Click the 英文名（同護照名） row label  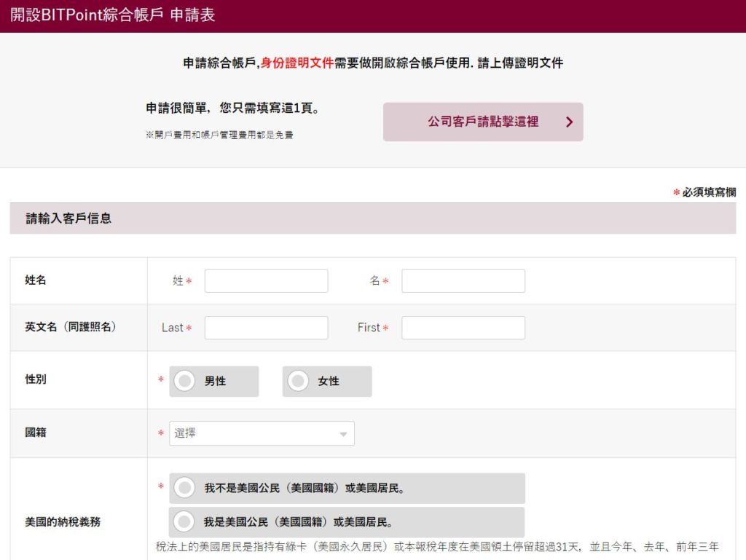[71, 327]
